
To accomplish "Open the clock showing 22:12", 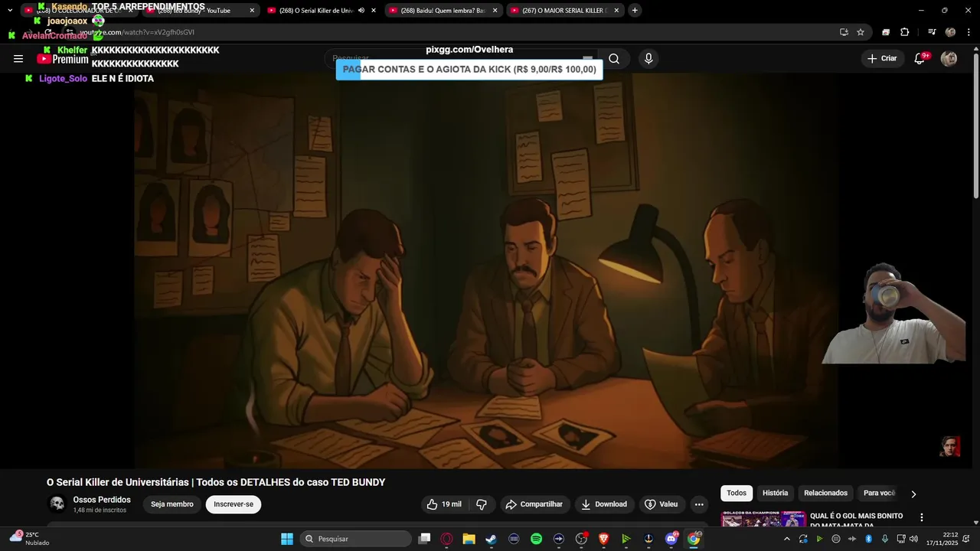I will (x=944, y=539).
